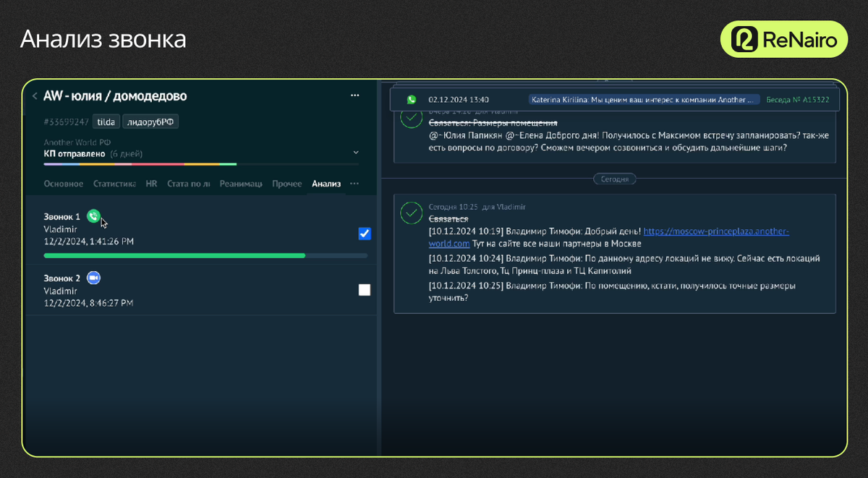Mark the Сегодня 10:25 task check circle

412,213
